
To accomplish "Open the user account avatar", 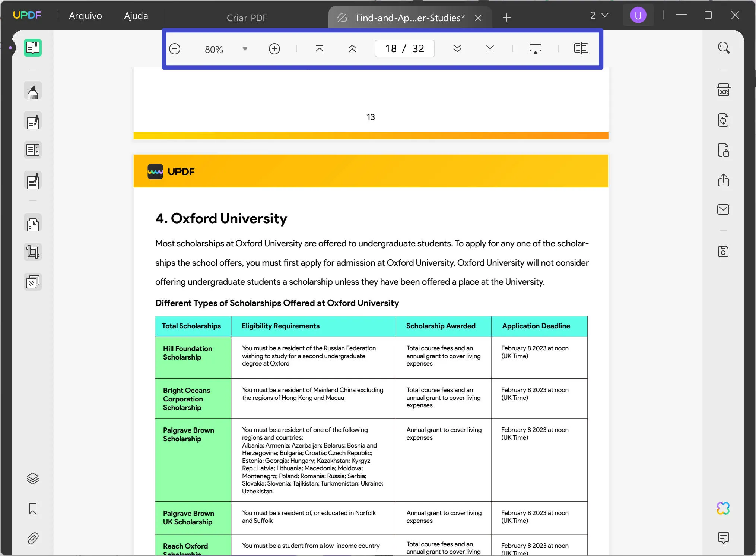I will tap(638, 15).
